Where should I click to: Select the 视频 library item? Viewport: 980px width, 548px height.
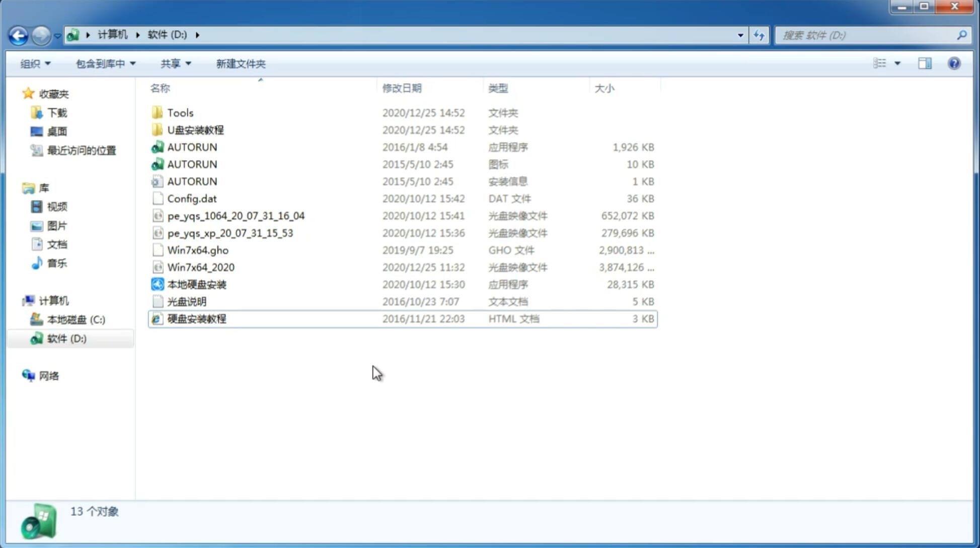[x=57, y=207]
